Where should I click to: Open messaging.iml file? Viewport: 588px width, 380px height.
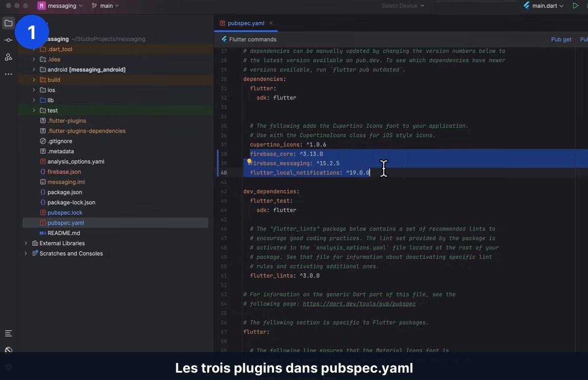tap(66, 182)
